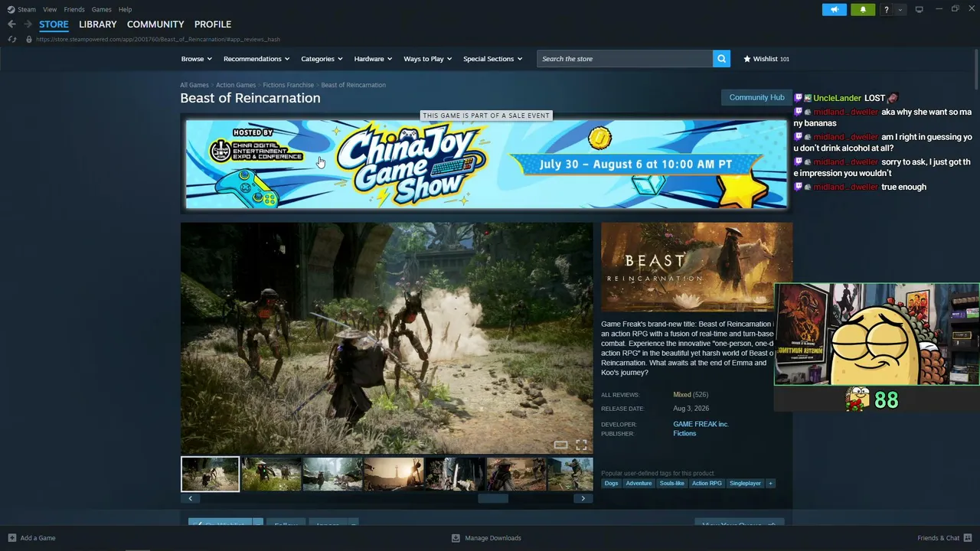Screen dimensions: 980x551
Task: Click the All Games breadcrumb
Action: [x=194, y=85]
